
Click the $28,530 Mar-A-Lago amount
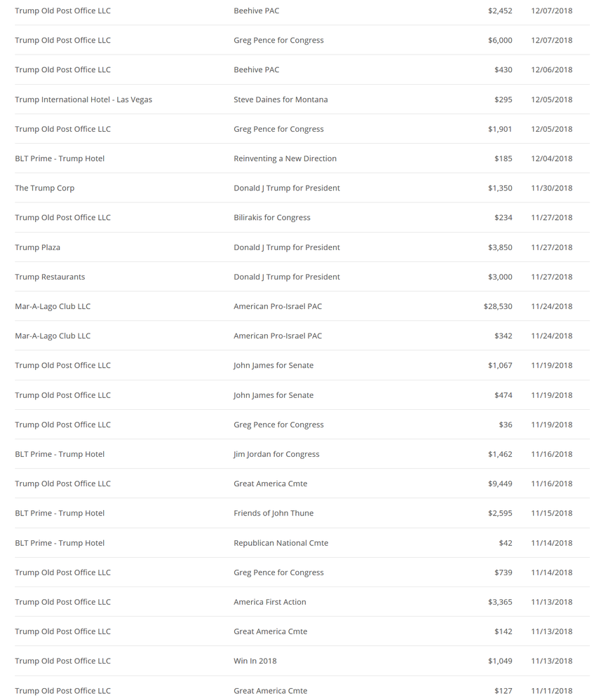(x=498, y=306)
